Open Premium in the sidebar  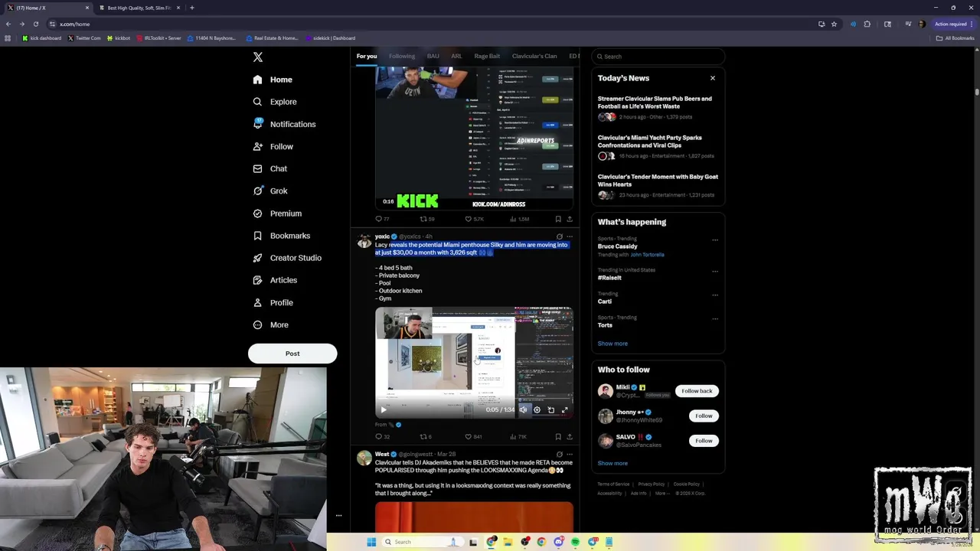277,214
